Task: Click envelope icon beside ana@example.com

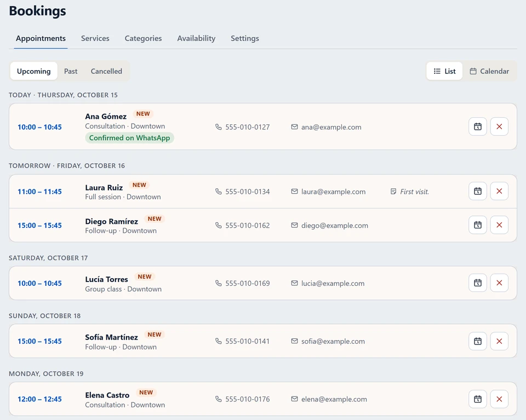Action: tap(294, 126)
